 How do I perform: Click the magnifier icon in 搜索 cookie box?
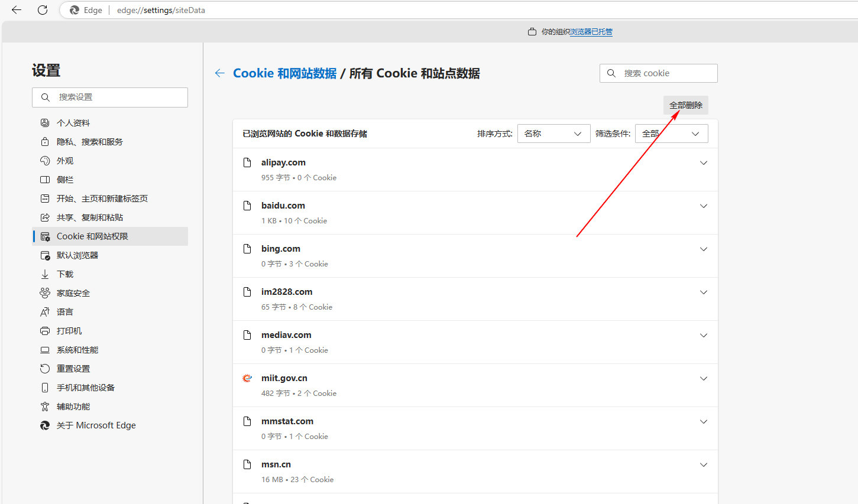pos(611,73)
